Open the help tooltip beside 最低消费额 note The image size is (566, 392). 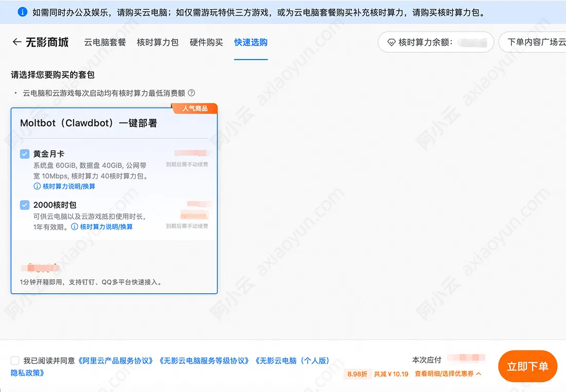(x=191, y=93)
